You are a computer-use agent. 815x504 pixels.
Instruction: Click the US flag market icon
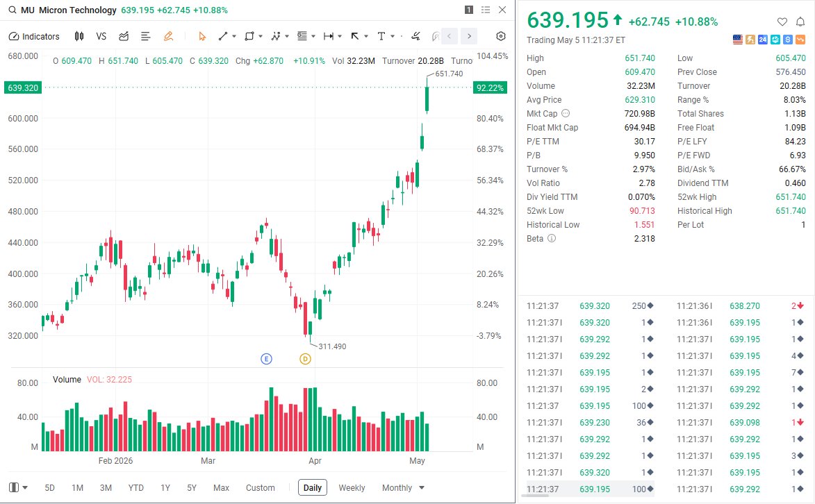point(738,40)
